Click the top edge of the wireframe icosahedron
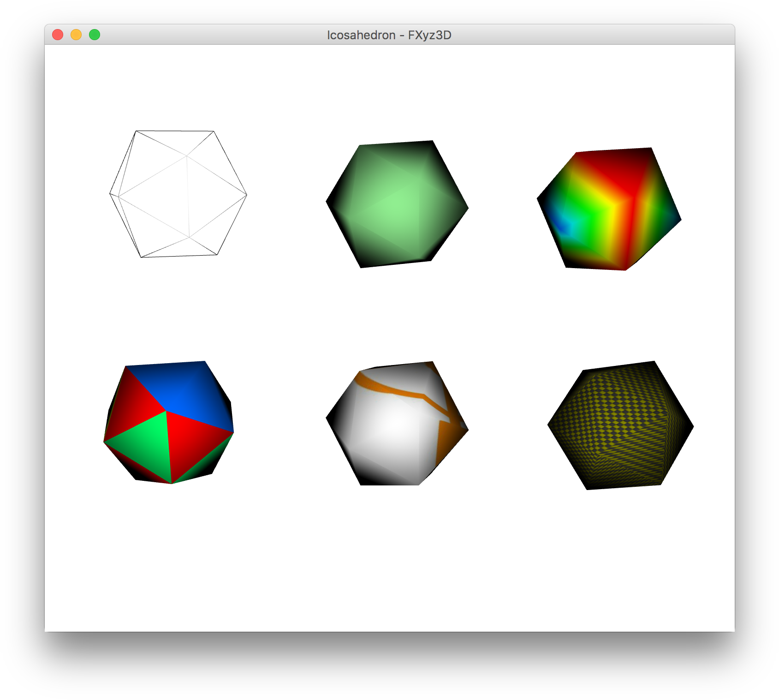 point(175,131)
